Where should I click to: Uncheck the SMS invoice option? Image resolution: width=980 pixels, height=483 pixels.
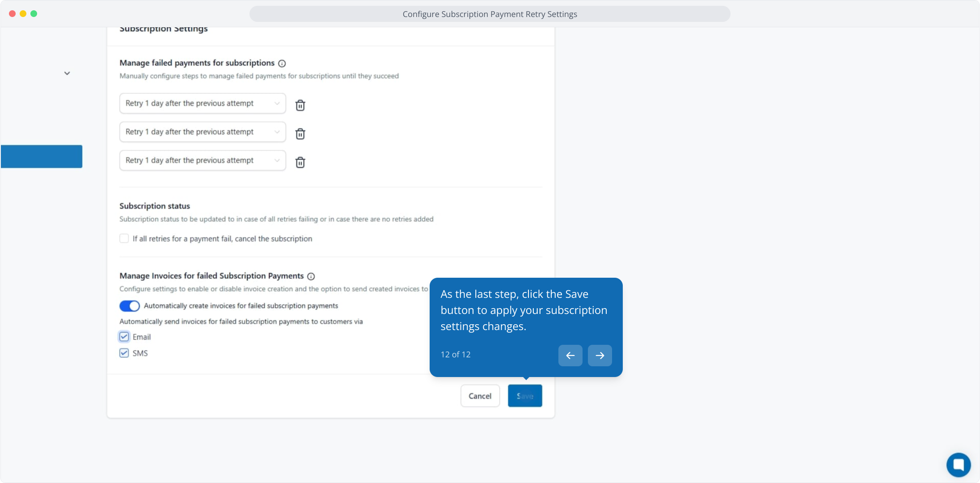(124, 353)
